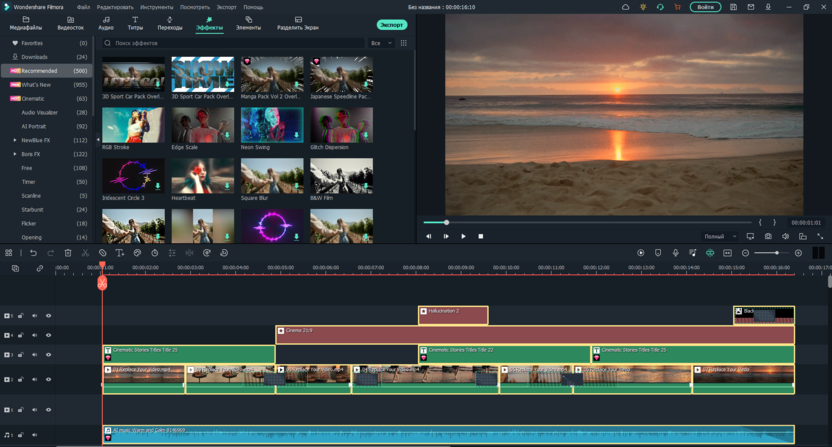Open the color palette tool in timeline toolbar
This screenshot has width=832, height=447.
pos(139,253)
